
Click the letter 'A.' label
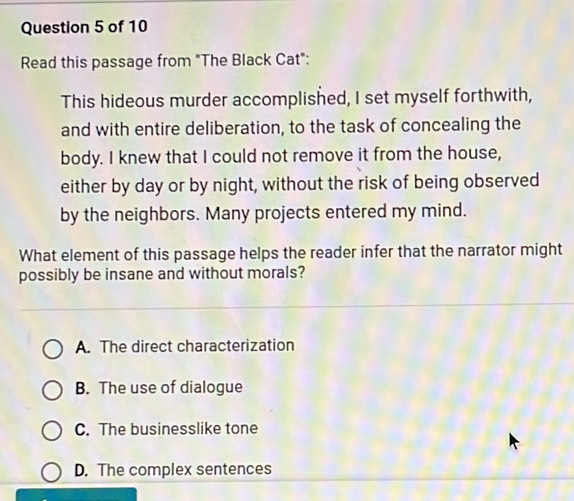point(83,347)
